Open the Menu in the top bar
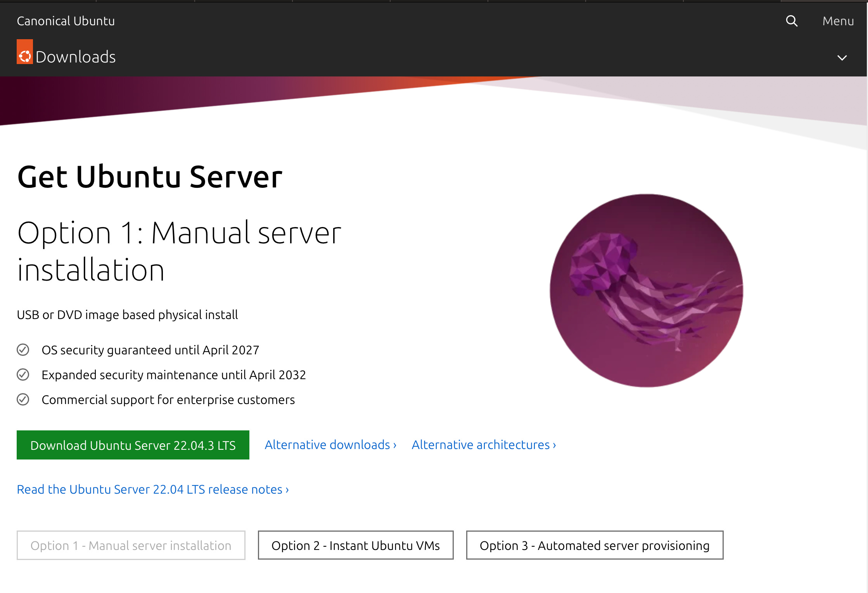 tap(838, 21)
